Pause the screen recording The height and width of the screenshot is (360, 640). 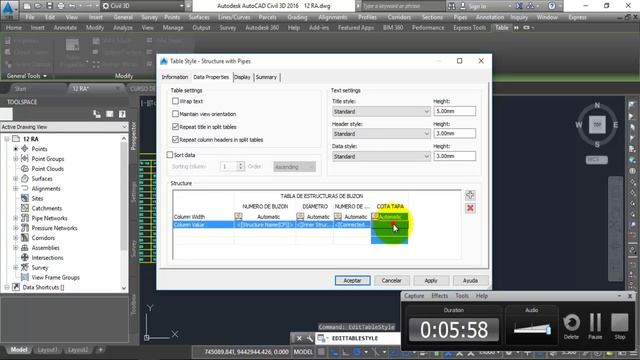click(x=595, y=322)
